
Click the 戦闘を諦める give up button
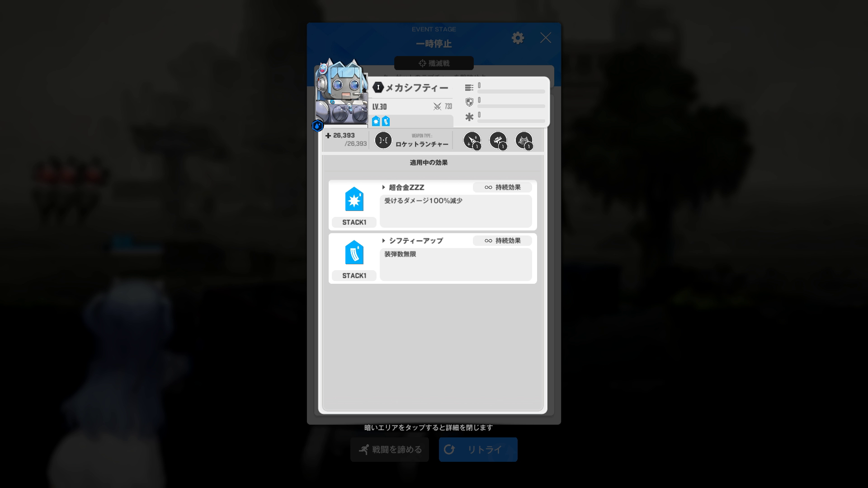(389, 450)
